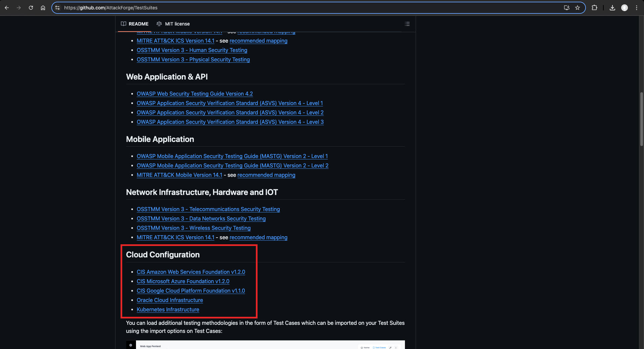Screen dimensions: 644x349
Task: Open OWASP MASTG Version 2 Level 2 link
Action: click(232, 165)
